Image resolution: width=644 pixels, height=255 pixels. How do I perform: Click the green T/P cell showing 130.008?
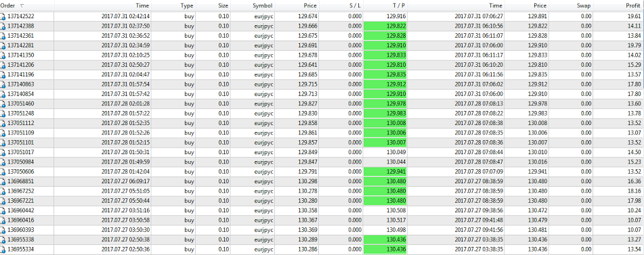click(x=385, y=123)
